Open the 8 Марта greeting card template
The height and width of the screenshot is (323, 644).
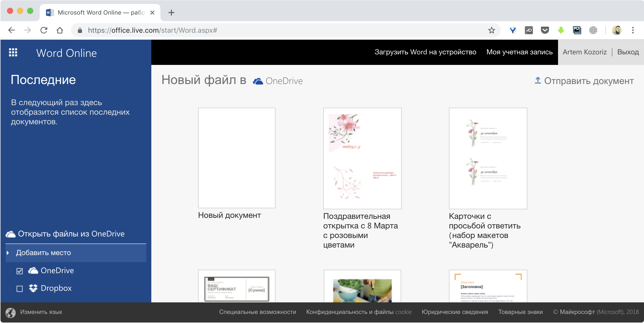pos(362,158)
